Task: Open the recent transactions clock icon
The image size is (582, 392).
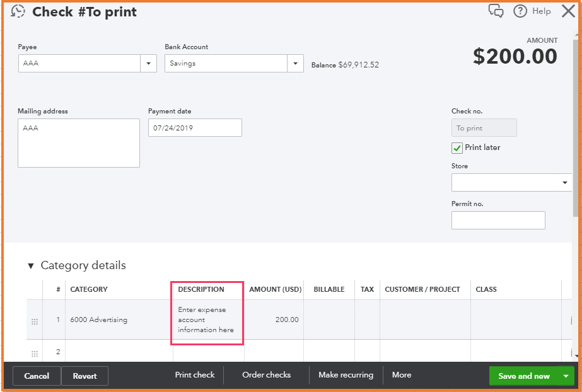Action: 18,11
